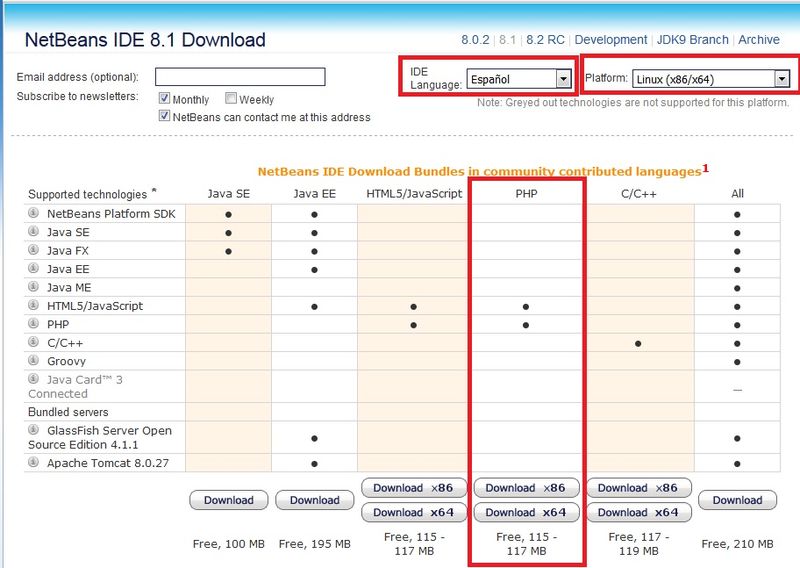Viewport: 800px width, 568px height.
Task: Click Free, 210 MB size text
Action: (737, 544)
